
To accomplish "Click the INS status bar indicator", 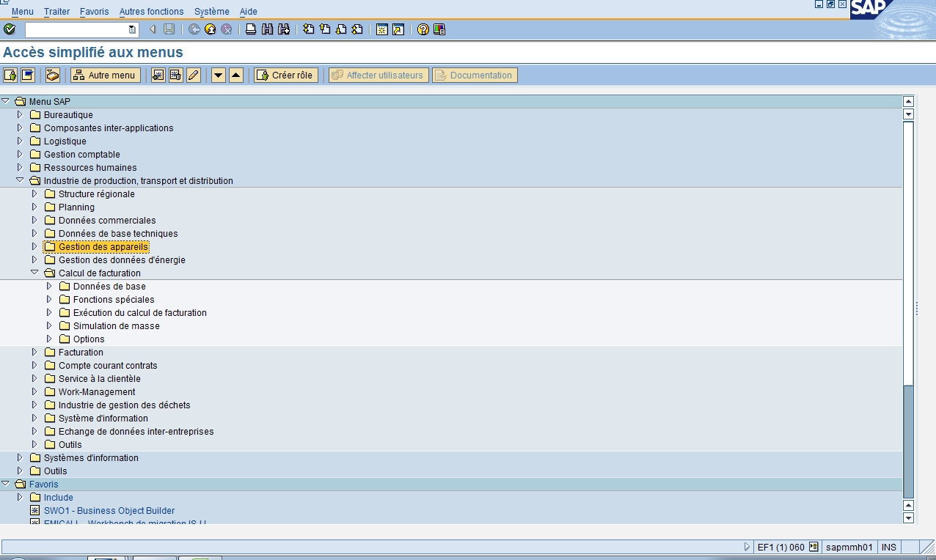I will [888, 547].
